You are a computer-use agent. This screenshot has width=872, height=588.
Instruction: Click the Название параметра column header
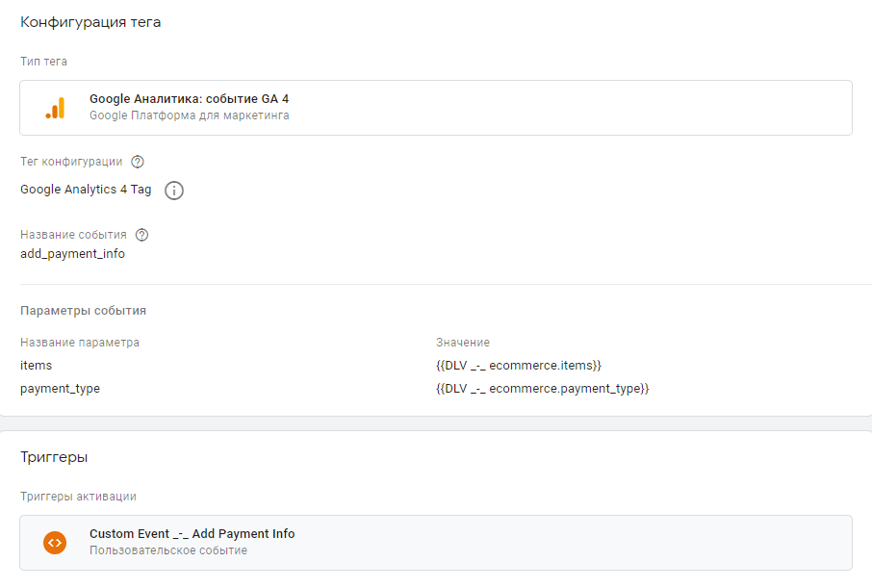[80, 343]
